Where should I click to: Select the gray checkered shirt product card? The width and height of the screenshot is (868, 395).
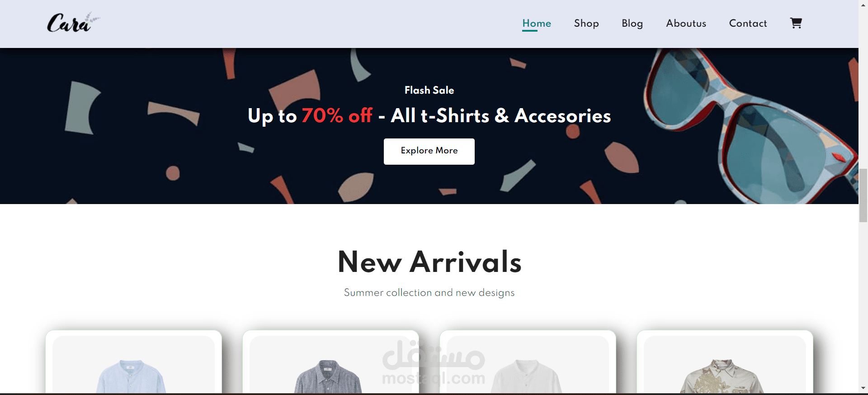tap(331, 362)
